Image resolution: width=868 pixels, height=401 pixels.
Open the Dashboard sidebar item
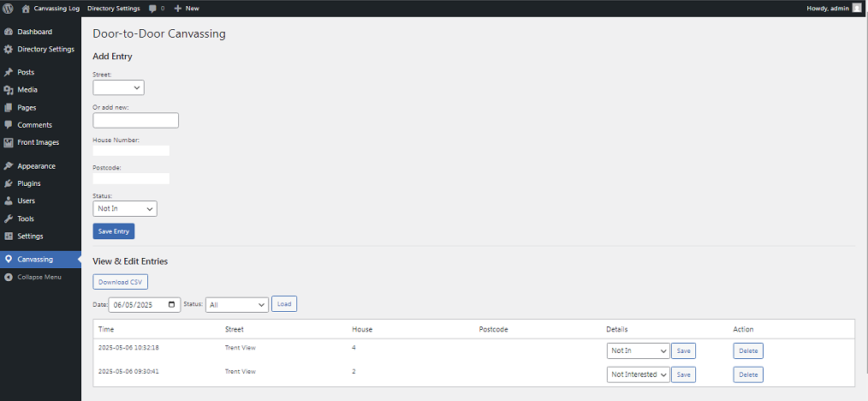34,32
